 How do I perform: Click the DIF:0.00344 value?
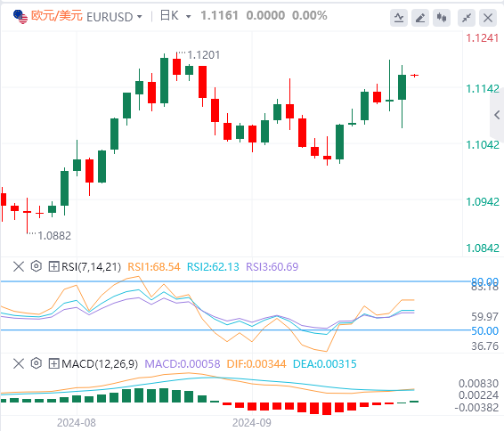click(256, 364)
